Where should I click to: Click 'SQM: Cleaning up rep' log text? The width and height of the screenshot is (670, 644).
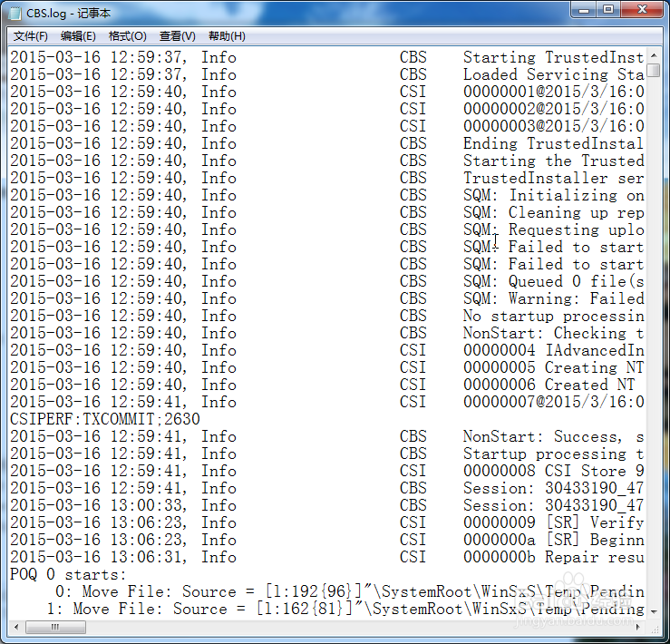553,212
